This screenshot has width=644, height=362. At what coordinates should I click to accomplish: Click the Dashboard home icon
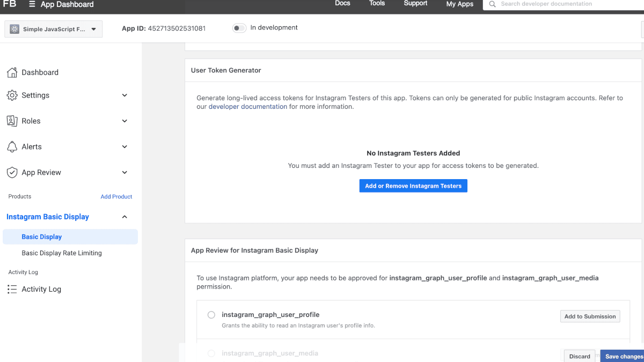point(12,72)
